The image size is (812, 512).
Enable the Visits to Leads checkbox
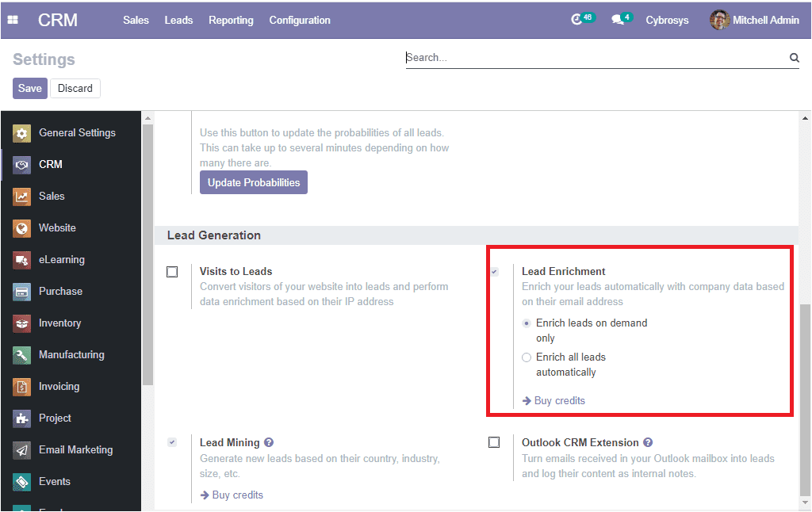172,272
